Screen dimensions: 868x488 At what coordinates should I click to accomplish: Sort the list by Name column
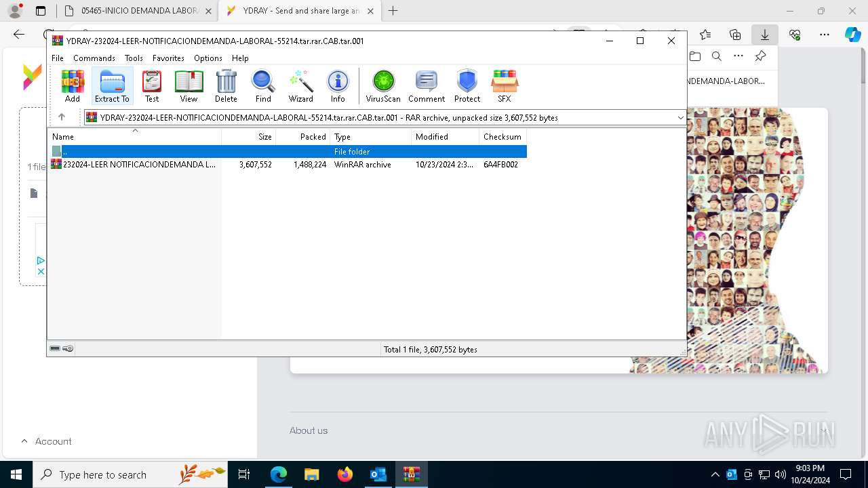134,137
